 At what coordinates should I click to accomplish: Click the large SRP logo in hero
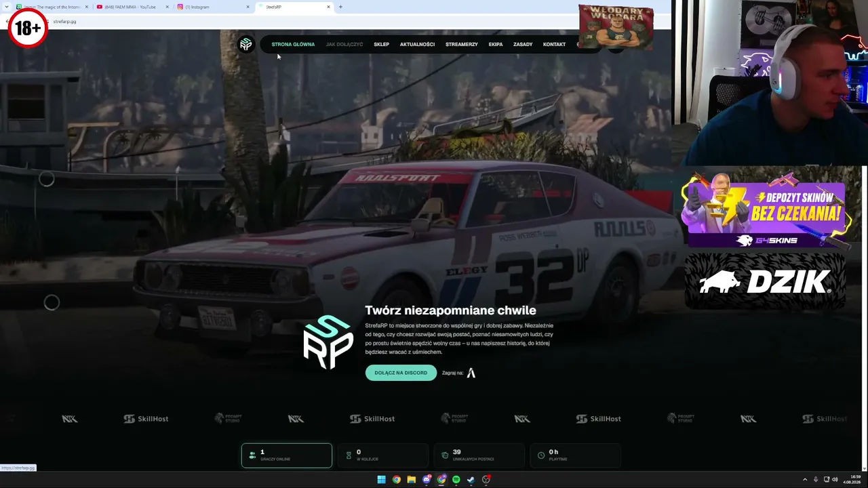coord(328,342)
